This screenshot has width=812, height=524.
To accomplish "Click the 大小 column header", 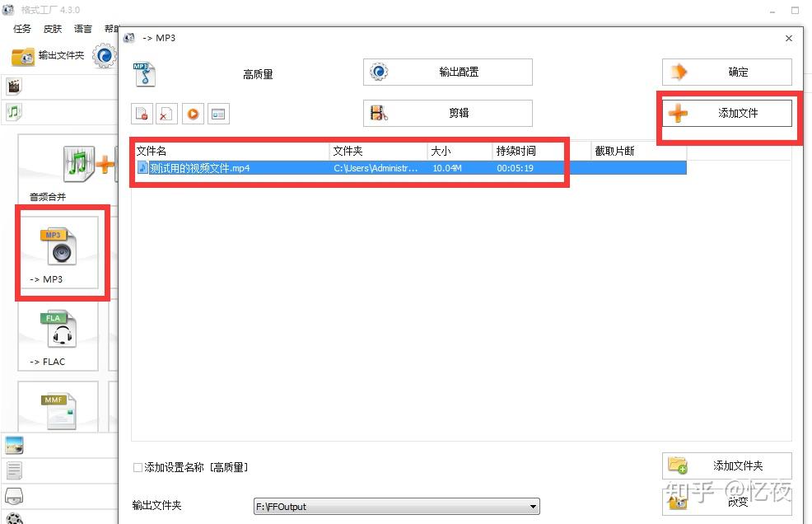I will pos(460,151).
